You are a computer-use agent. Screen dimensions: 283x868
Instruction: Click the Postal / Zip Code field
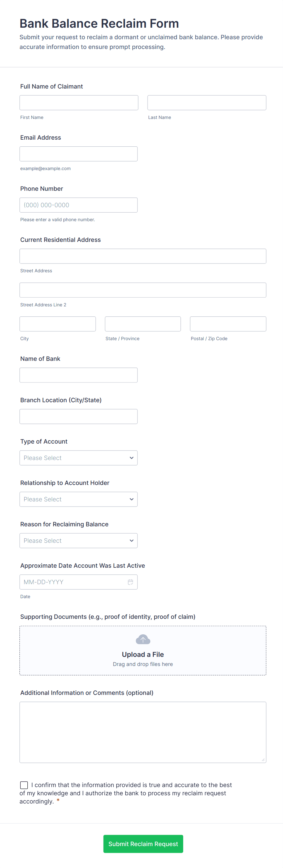(x=228, y=323)
